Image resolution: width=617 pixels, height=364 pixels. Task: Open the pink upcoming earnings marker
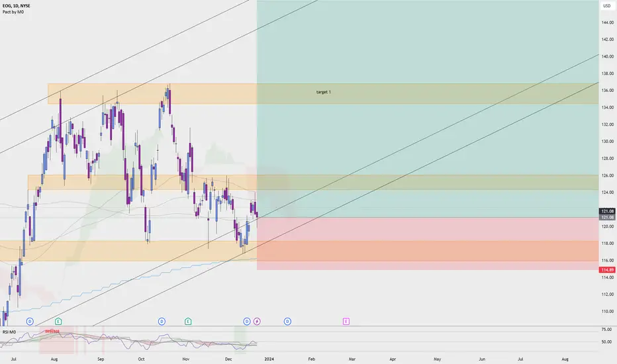click(x=346, y=322)
